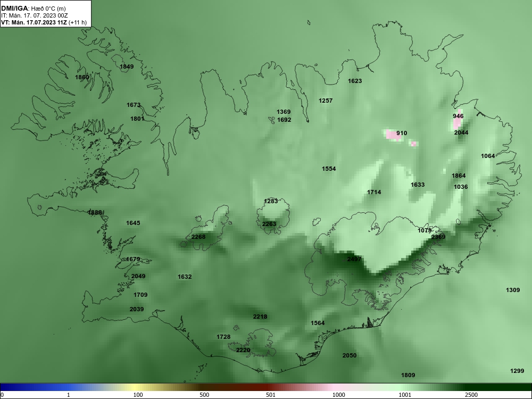Select the 1632 map value
The height and width of the screenshot is (399, 532).
coord(185,277)
